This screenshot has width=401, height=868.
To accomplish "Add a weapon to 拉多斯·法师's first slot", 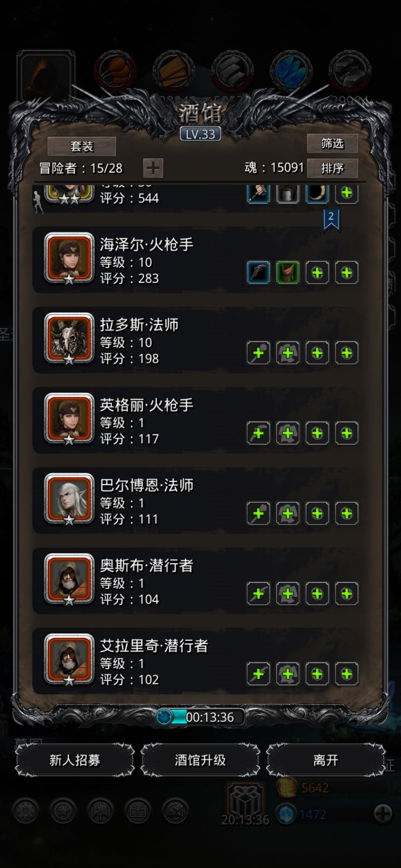I will [x=258, y=353].
